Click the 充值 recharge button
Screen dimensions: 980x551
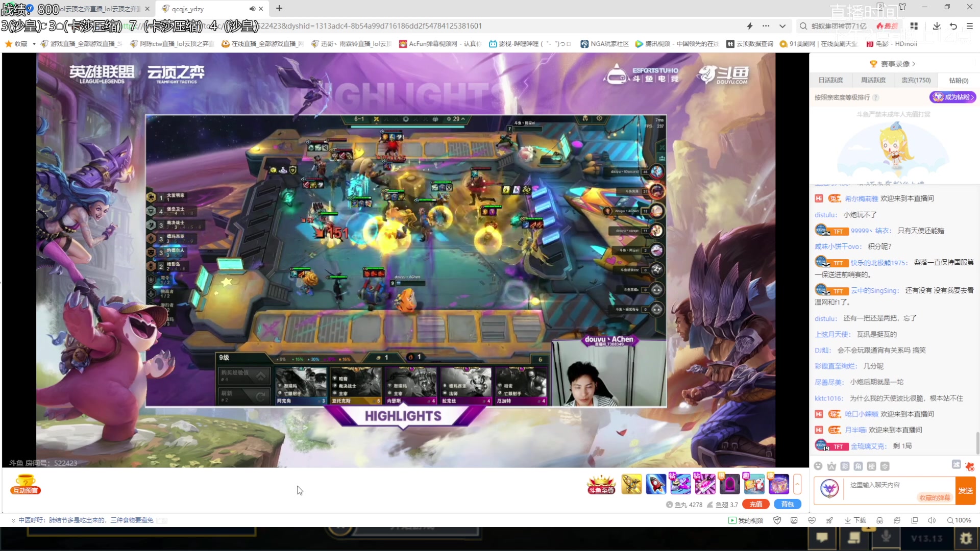[x=755, y=504]
